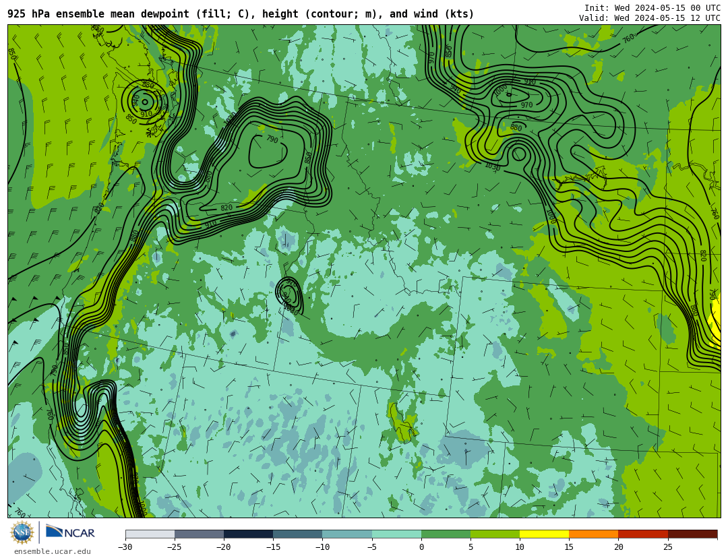Click the -30 colorbar tick label

tap(125, 547)
